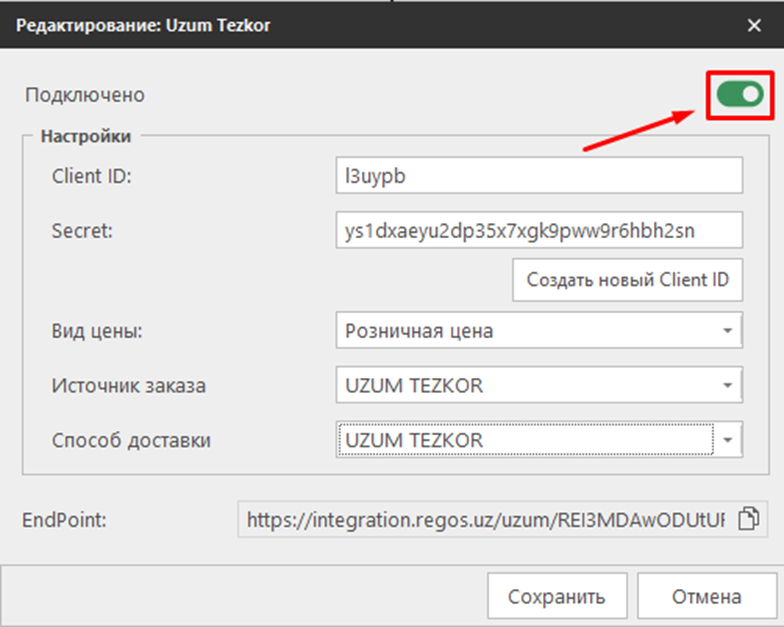Open the Источник заказа dropdown arrow

(726, 385)
